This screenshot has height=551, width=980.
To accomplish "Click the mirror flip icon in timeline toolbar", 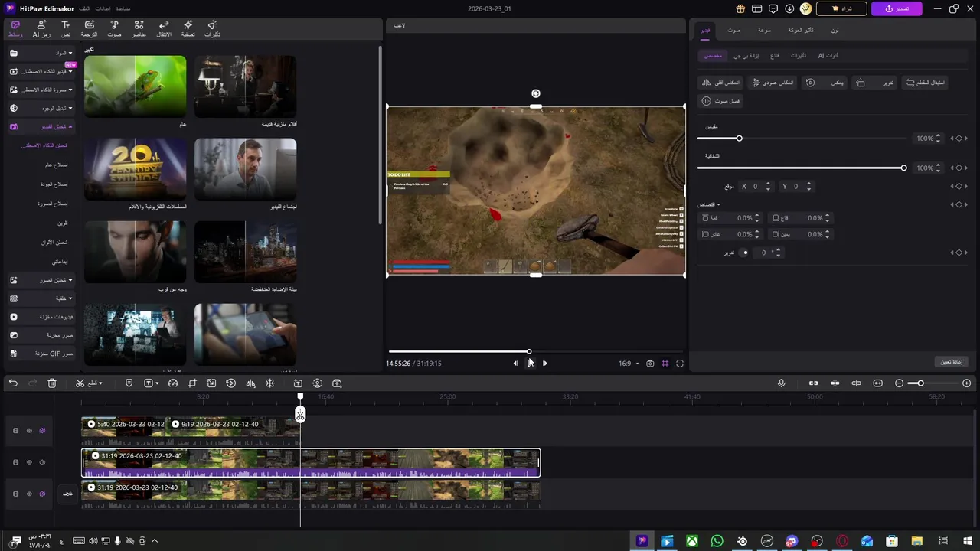I will [x=250, y=383].
